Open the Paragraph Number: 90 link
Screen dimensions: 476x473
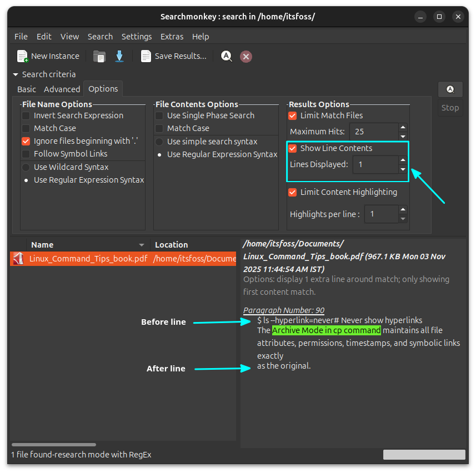283,310
